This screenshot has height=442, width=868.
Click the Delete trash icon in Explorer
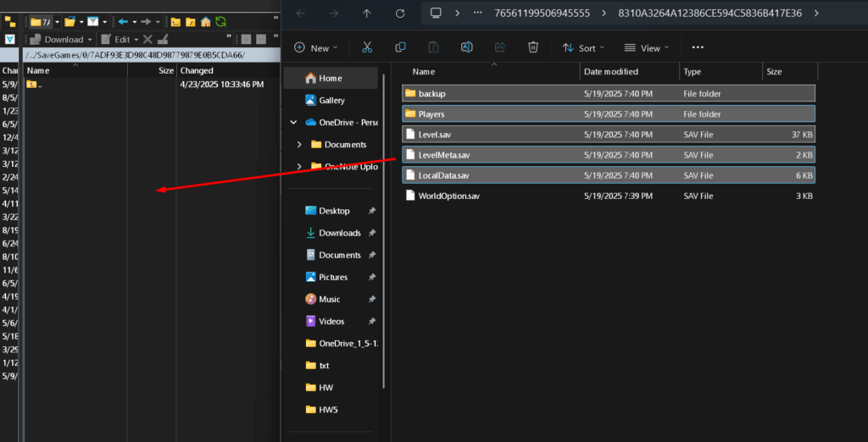point(532,47)
